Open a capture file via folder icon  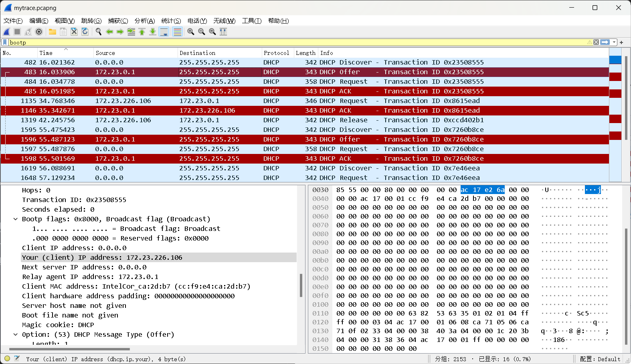(53, 32)
